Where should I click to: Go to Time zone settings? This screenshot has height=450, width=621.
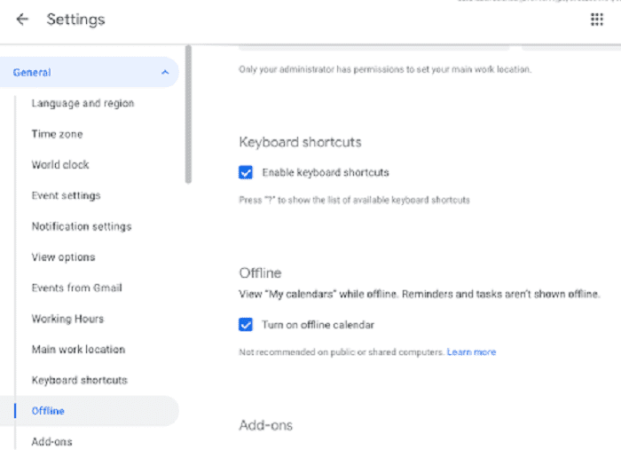(x=57, y=134)
